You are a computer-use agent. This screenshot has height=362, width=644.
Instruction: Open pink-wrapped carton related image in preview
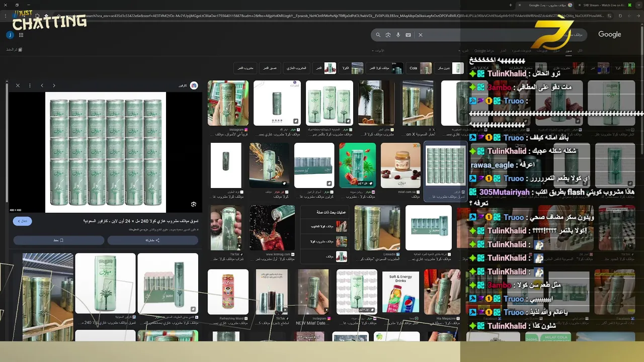coord(168,283)
